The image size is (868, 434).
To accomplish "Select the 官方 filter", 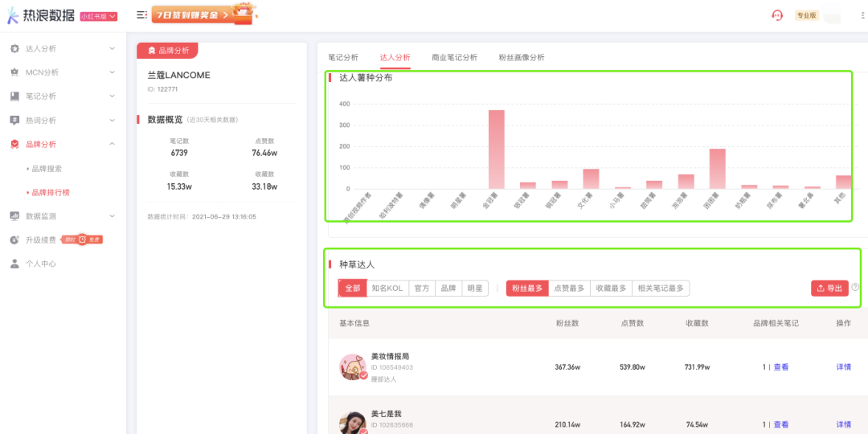I will pos(422,289).
